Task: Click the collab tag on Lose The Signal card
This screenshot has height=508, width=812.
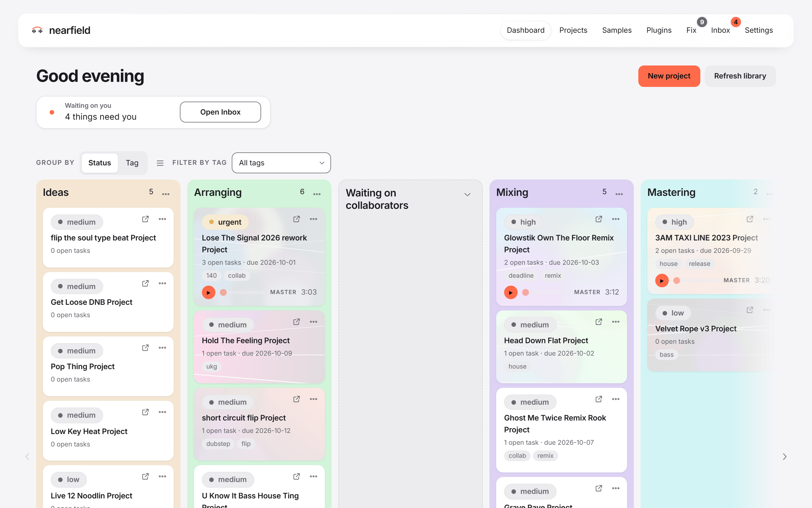Action: click(x=237, y=275)
